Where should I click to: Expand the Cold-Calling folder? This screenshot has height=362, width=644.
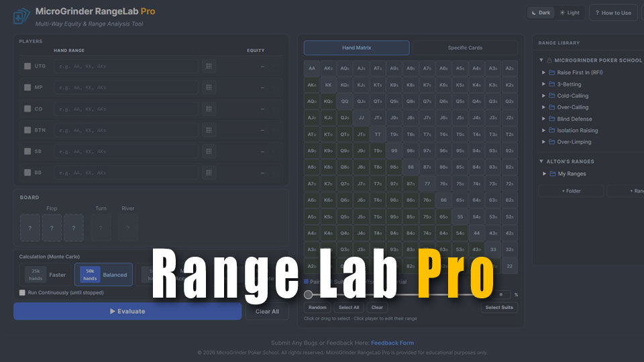point(544,96)
